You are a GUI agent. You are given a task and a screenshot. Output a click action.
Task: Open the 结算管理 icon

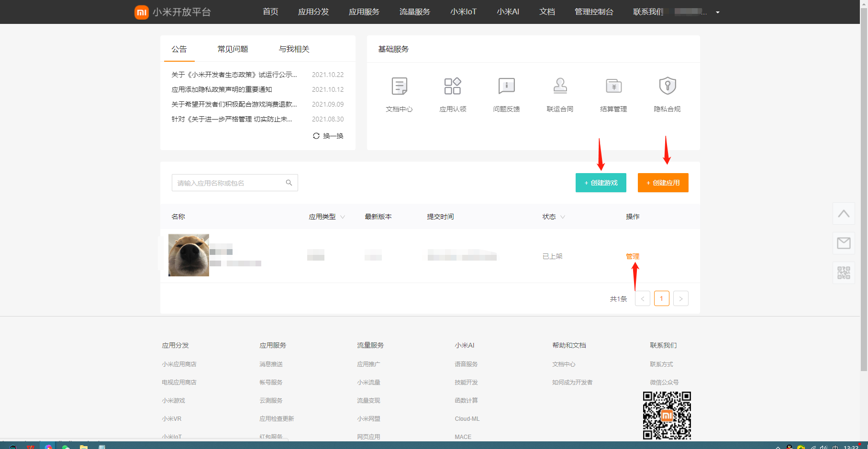pos(613,86)
